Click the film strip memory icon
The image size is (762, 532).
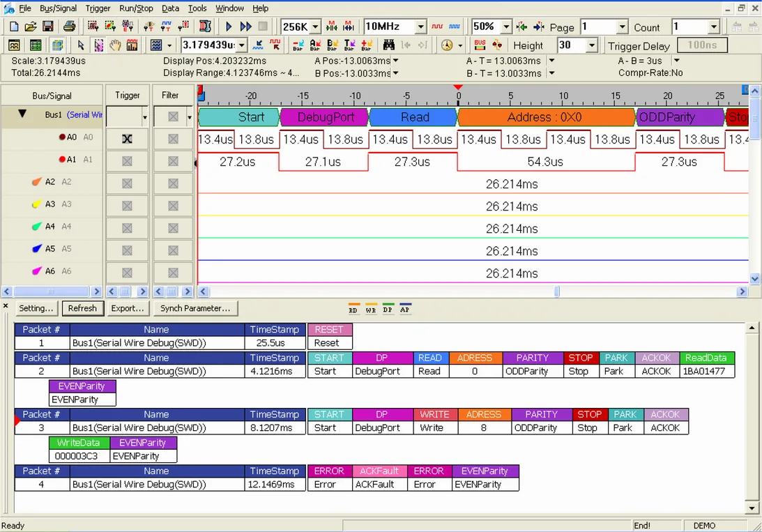tap(206, 26)
